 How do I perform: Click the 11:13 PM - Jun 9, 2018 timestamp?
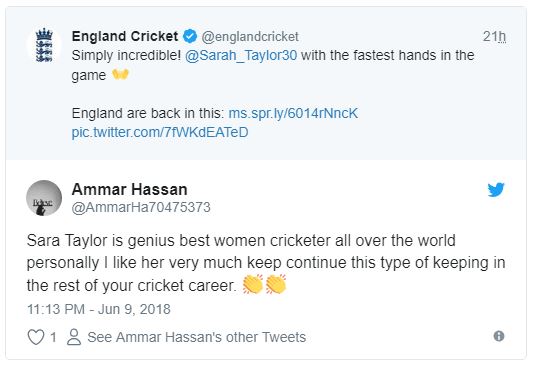99,309
